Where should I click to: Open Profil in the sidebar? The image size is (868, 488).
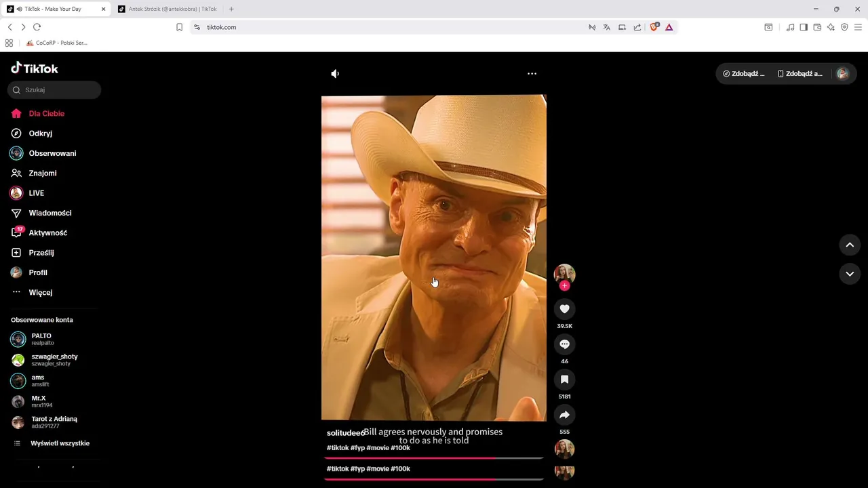[x=28, y=272]
